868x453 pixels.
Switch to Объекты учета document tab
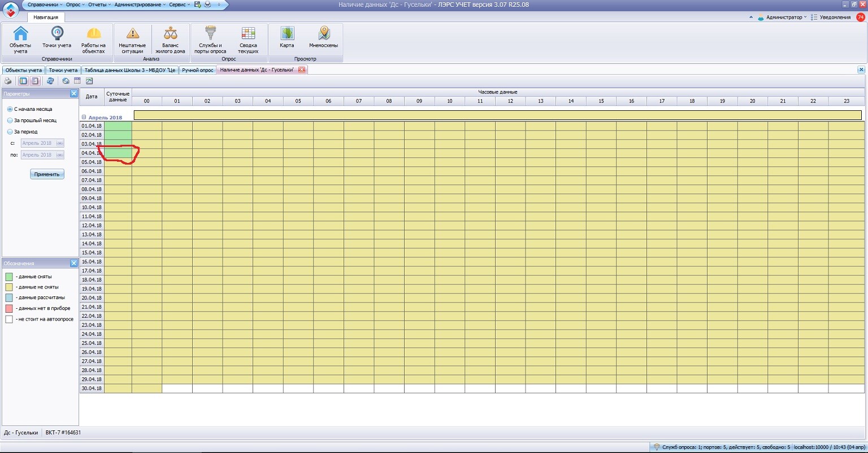(x=23, y=70)
